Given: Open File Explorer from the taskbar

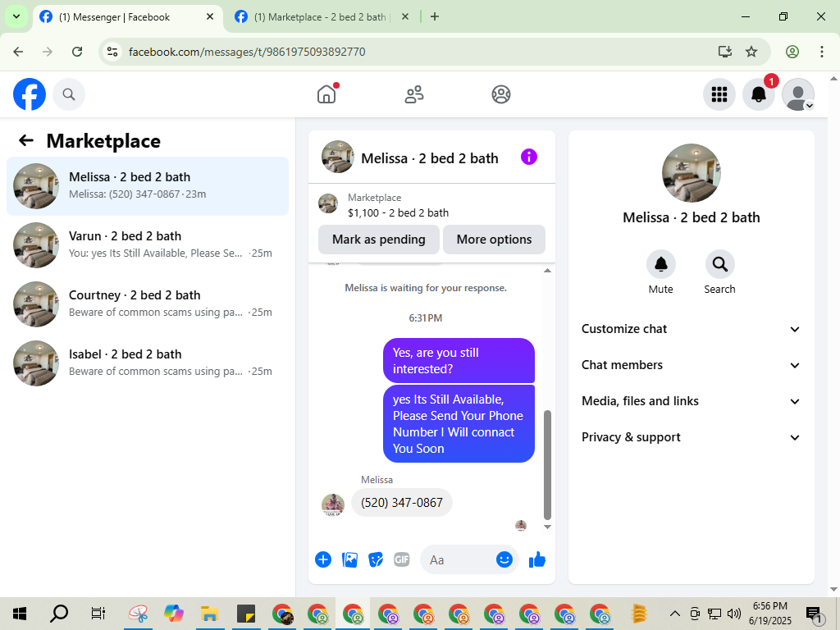Looking at the screenshot, I should (209, 614).
